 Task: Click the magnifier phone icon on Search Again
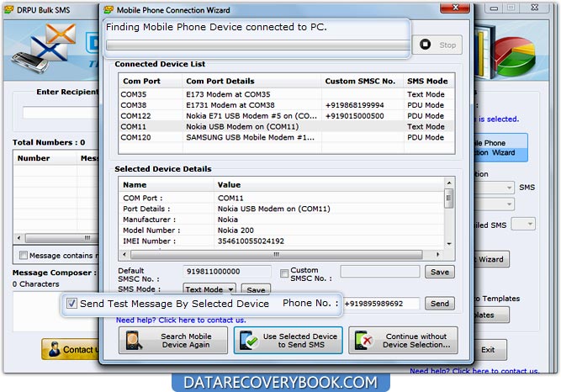pyautogui.click(x=135, y=340)
